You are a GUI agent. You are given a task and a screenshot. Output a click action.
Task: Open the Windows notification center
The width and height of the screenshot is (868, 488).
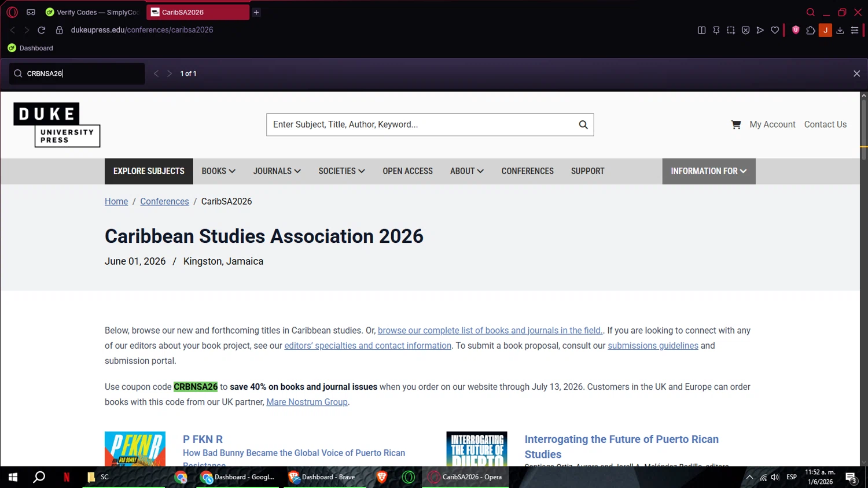[851, 478]
